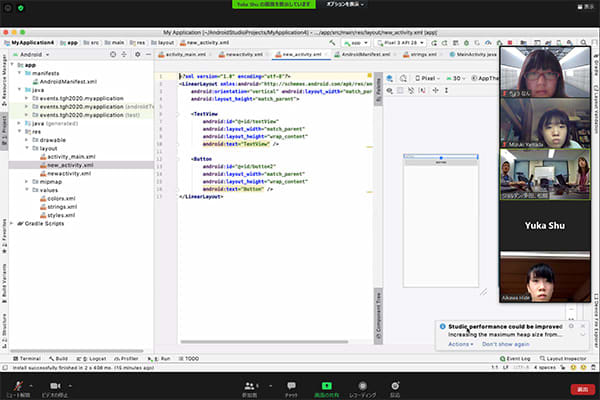Open the Zoom participants panel

(x=250, y=385)
